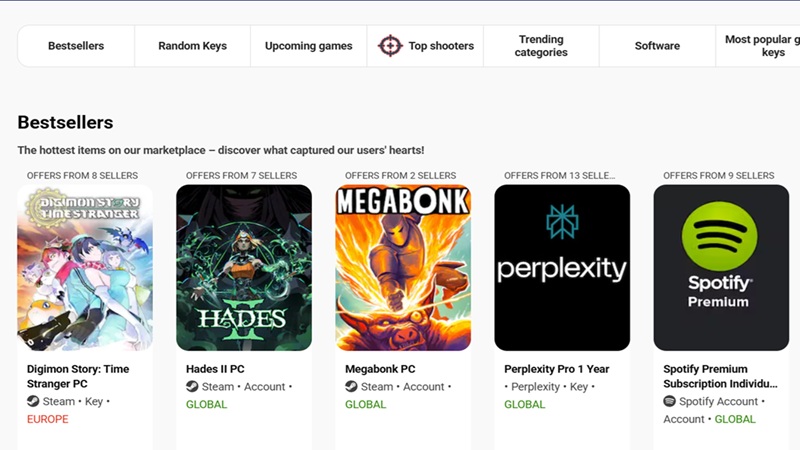Image resolution: width=800 pixels, height=450 pixels.
Task: Open Digimon Story Time Stranger cover image
Action: [85, 268]
